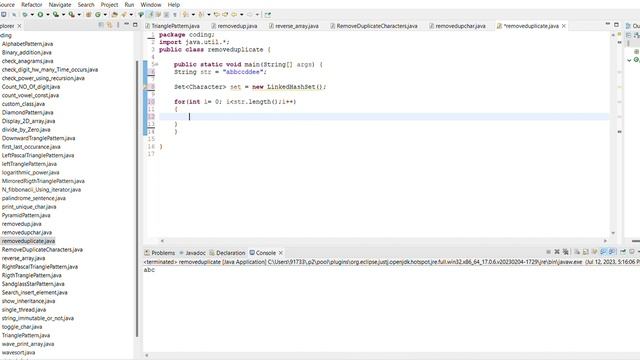This screenshot has width=640, height=360.
Task: Click the Open Type folder icon
Action: pyautogui.click(x=115, y=14)
